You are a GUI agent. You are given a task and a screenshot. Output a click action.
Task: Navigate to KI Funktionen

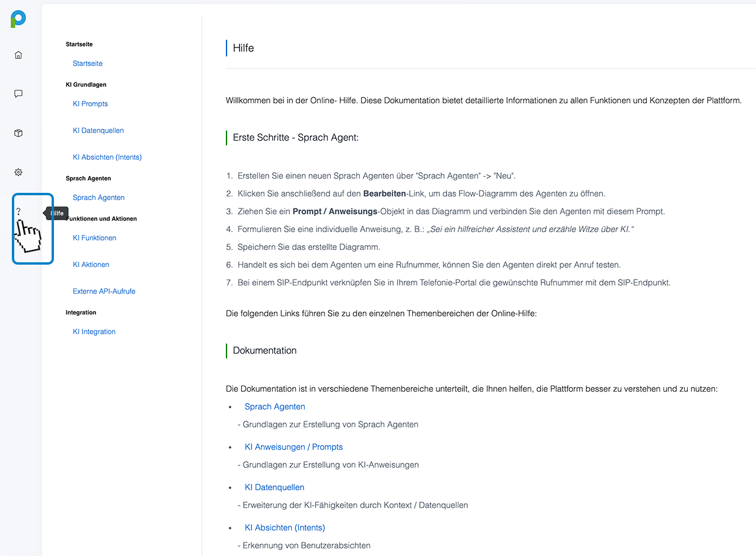coord(94,238)
